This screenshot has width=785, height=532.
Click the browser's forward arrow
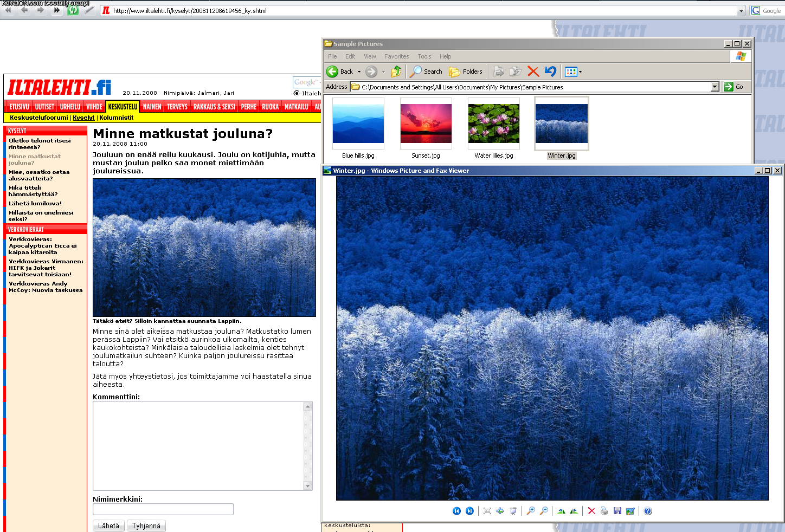coord(41,10)
